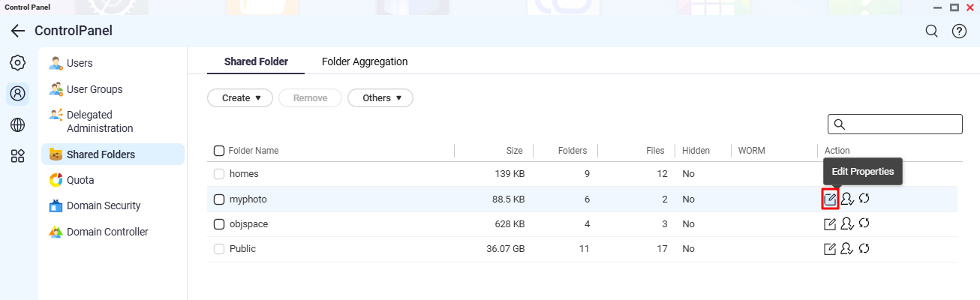The width and height of the screenshot is (980, 300).
Task: Open the Network globe icon in the sidebar
Action: click(17, 125)
